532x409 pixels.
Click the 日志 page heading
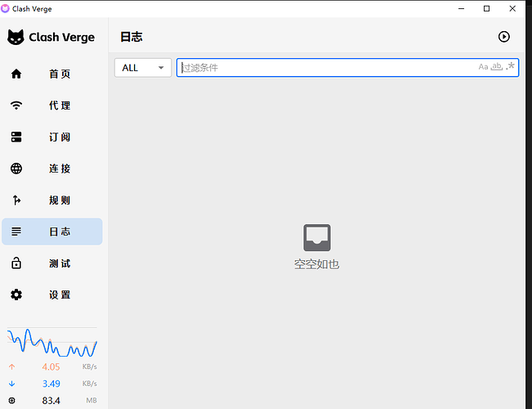tap(132, 37)
